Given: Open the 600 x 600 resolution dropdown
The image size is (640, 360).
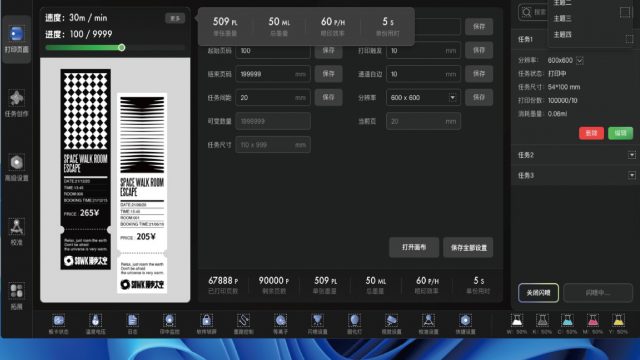Looking at the screenshot, I should click(422, 98).
